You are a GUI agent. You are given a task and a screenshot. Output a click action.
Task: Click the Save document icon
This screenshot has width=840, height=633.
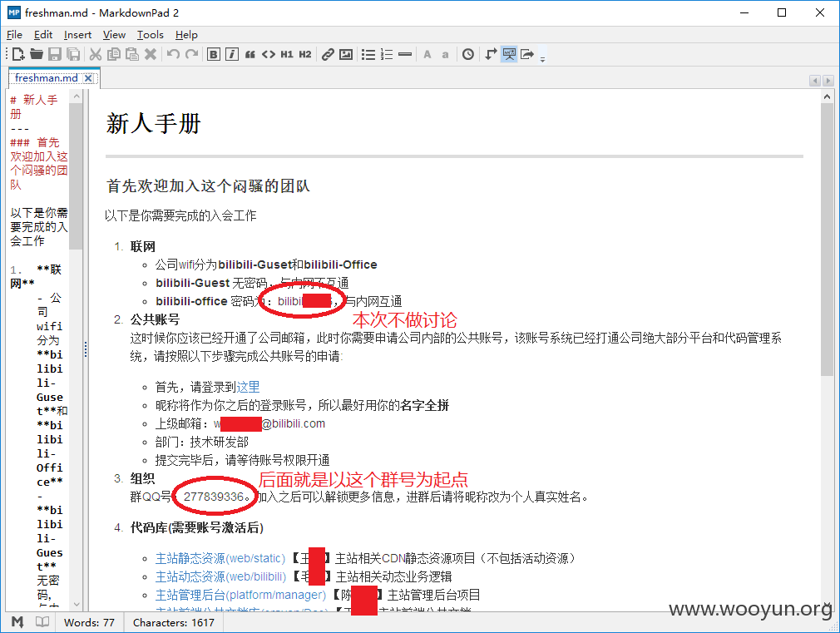(x=55, y=54)
